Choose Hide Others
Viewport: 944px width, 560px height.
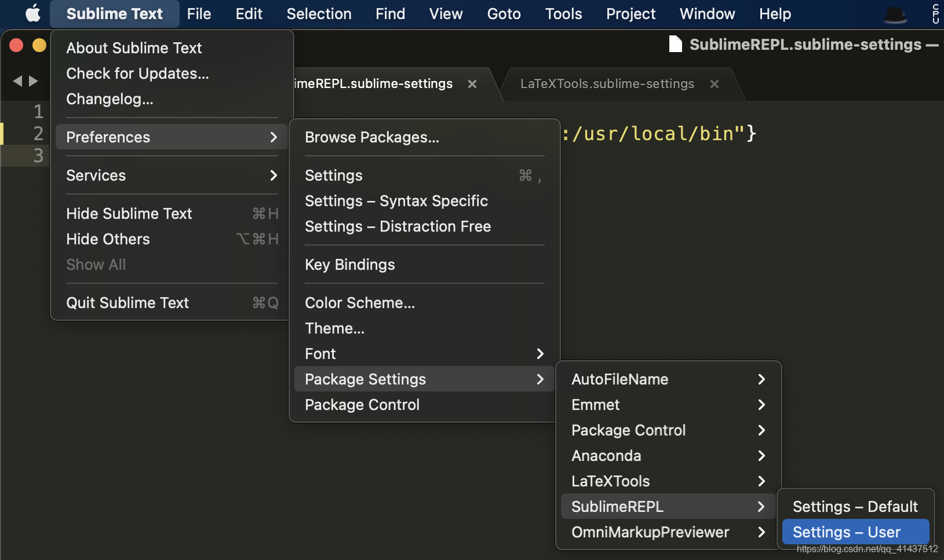click(x=172, y=239)
